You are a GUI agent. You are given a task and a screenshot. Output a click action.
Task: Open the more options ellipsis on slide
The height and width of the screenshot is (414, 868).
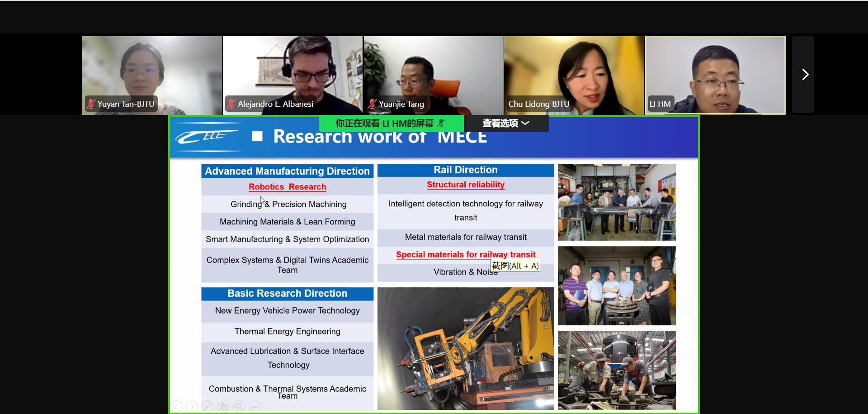tap(255, 407)
